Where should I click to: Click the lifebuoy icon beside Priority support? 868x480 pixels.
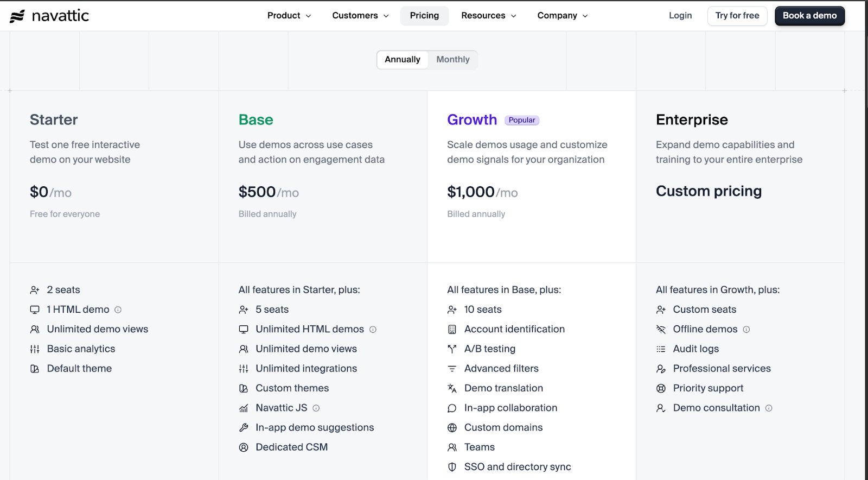point(661,388)
